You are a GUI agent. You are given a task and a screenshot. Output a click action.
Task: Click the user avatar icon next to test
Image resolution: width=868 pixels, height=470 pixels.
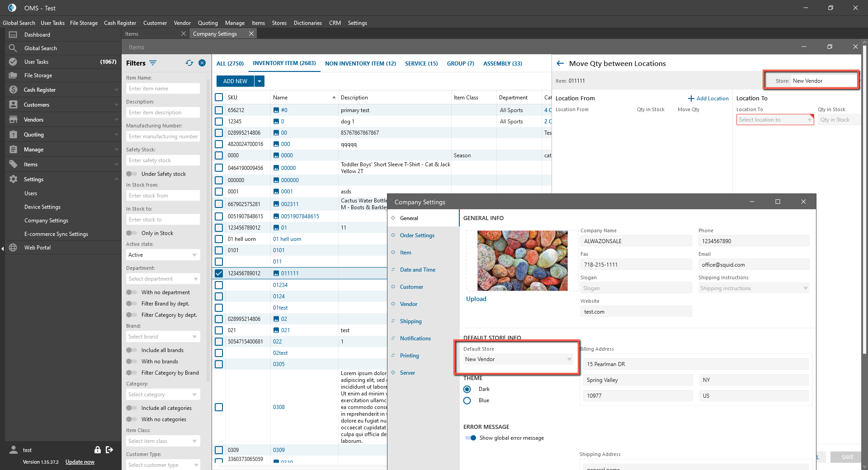[14, 450]
